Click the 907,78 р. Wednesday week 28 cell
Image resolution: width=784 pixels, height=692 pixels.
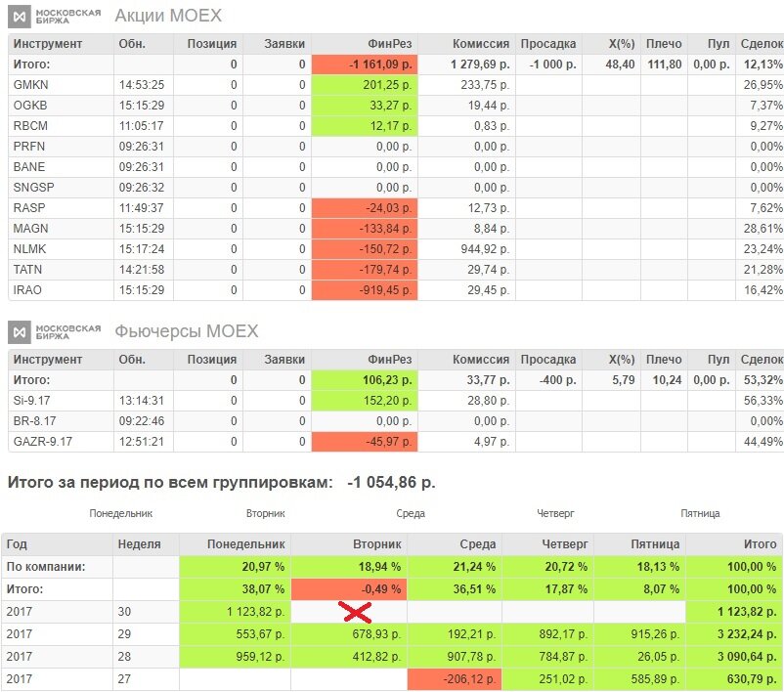pyautogui.click(x=455, y=657)
